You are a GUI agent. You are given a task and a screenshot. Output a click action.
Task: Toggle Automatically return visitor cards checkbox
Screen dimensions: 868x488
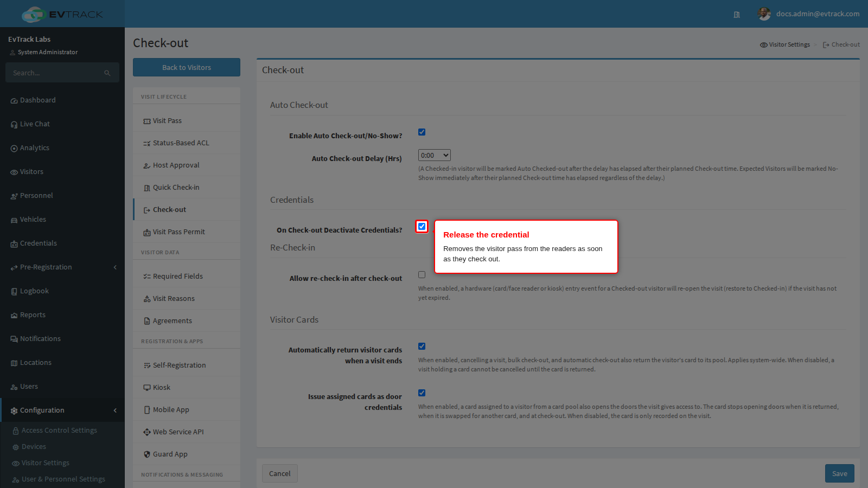click(422, 346)
